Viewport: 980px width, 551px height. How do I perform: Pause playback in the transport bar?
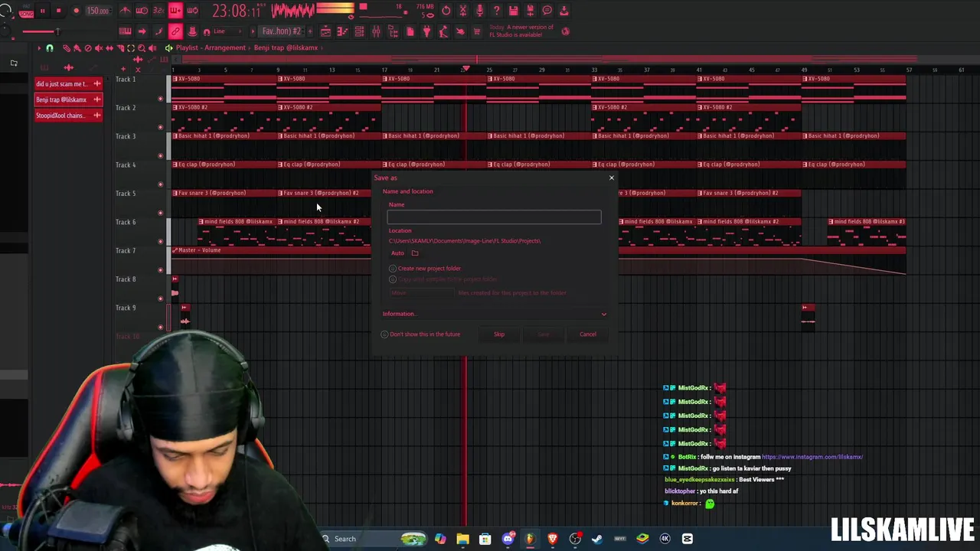[x=42, y=11]
